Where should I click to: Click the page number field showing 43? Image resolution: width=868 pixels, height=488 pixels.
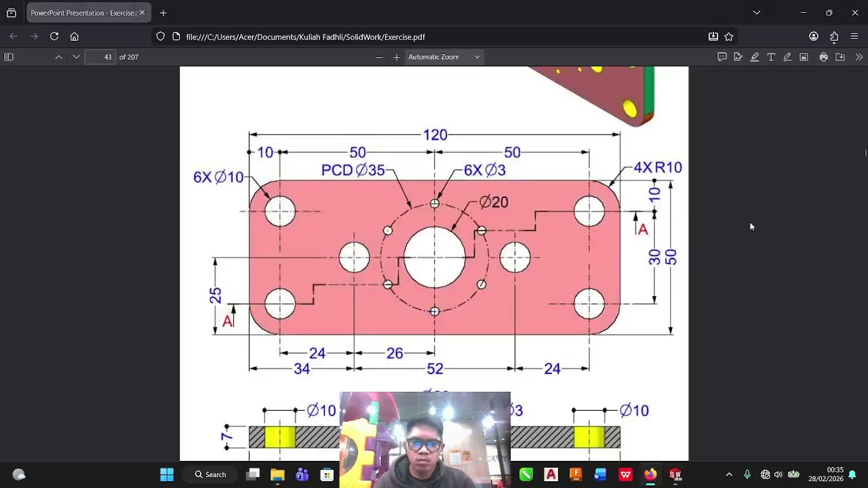click(x=100, y=57)
